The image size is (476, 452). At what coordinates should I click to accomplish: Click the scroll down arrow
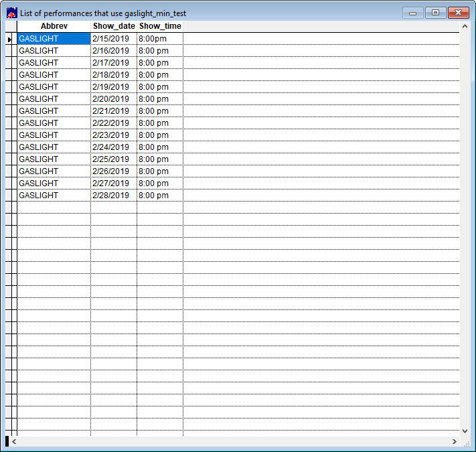[465, 431]
